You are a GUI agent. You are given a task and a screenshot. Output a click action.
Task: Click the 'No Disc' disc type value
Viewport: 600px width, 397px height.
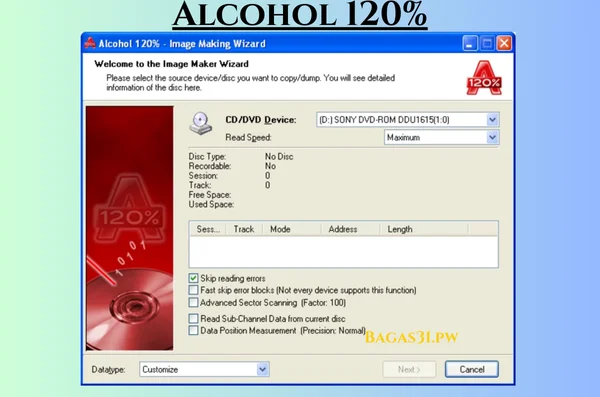coord(279,157)
